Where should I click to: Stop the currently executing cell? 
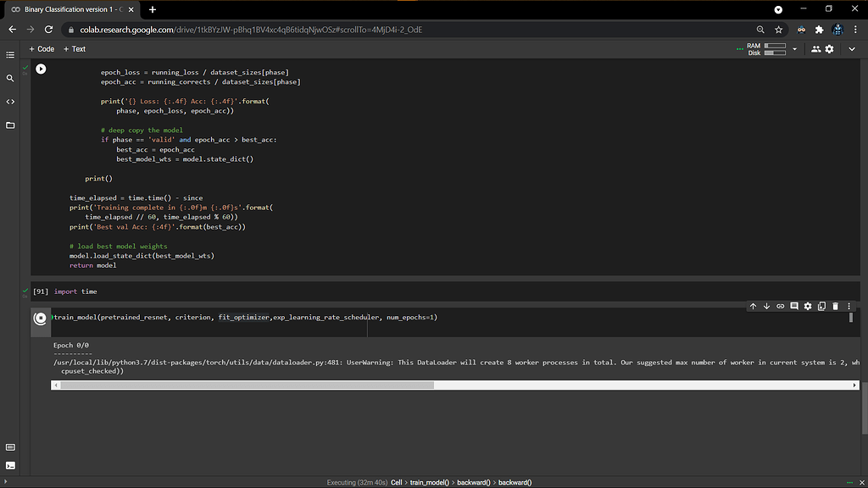pos(40,319)
